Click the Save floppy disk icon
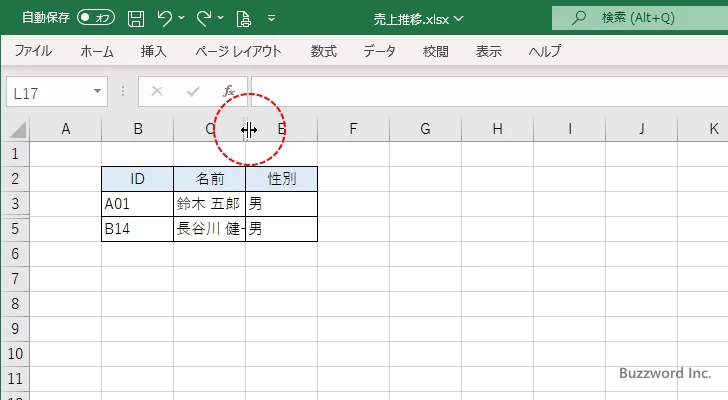The width and height of the screenshot is (728, 400). click(136, 18)
